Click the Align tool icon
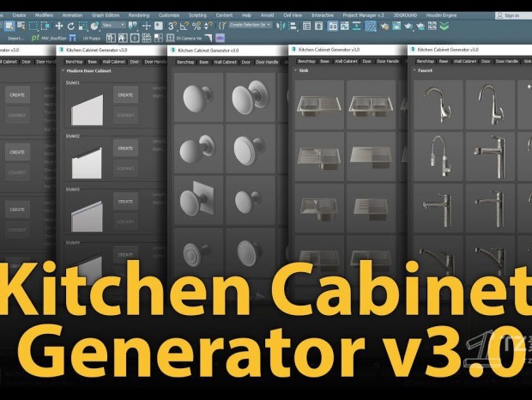The image size is (532, 400). pos(293,26)
